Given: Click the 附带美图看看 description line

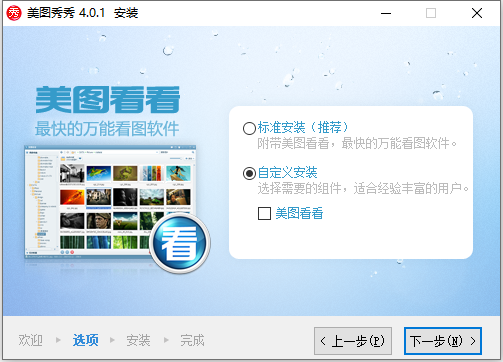Looking at the screenshot, I should (x=357, y=143).
